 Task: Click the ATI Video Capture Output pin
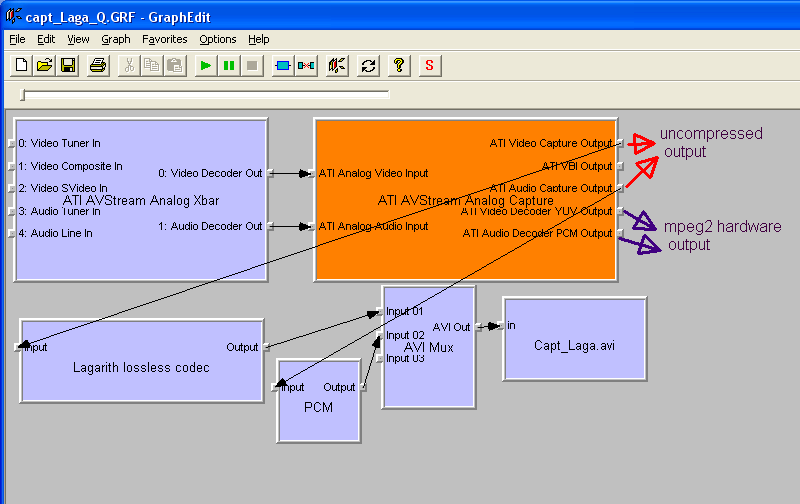click(x=620, y=143)
